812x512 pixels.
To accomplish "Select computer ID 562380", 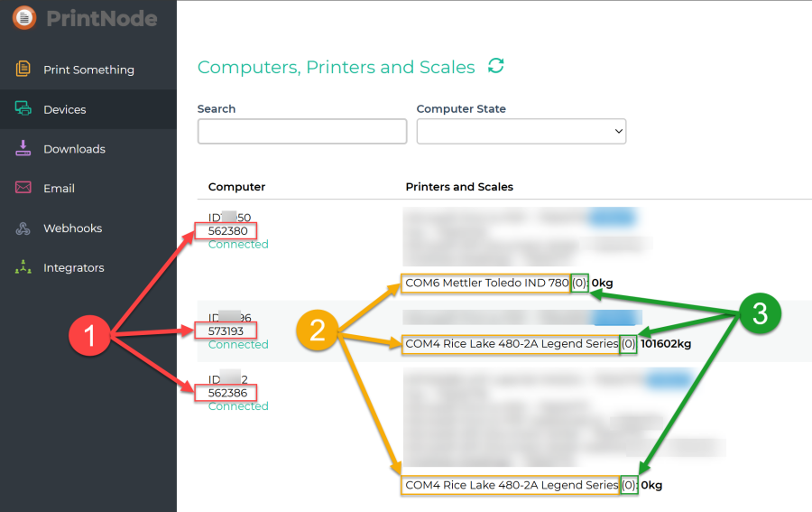I will coord(227,231).
